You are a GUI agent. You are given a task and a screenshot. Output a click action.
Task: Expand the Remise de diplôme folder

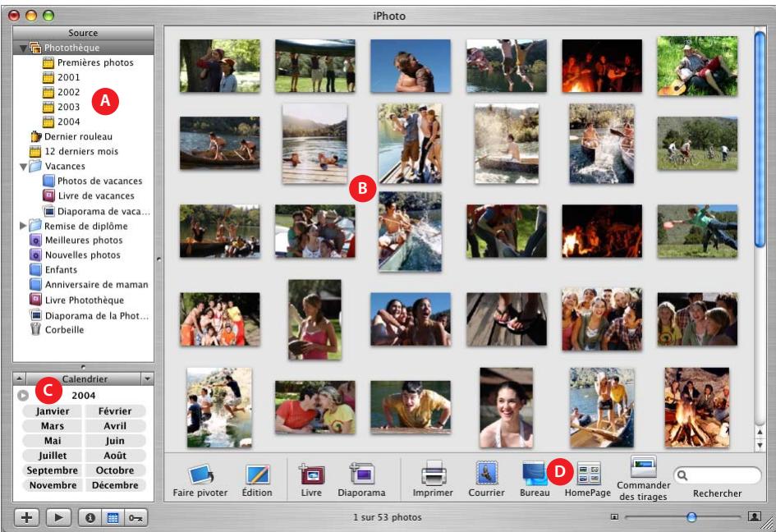pyautogui.click(x=23, y=226)
